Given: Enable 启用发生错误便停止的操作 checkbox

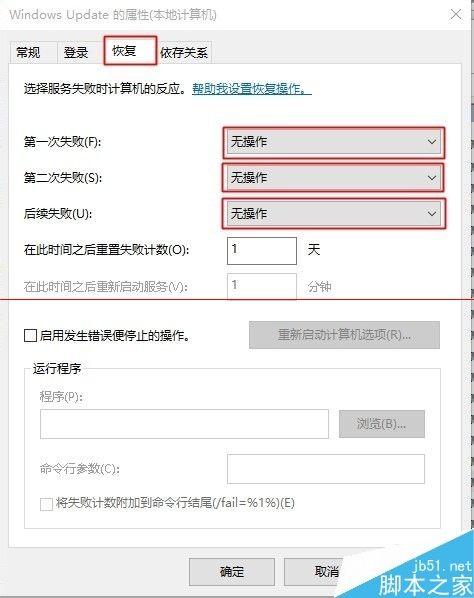Looking at the screenshot, I should click(x=30, y=336).
